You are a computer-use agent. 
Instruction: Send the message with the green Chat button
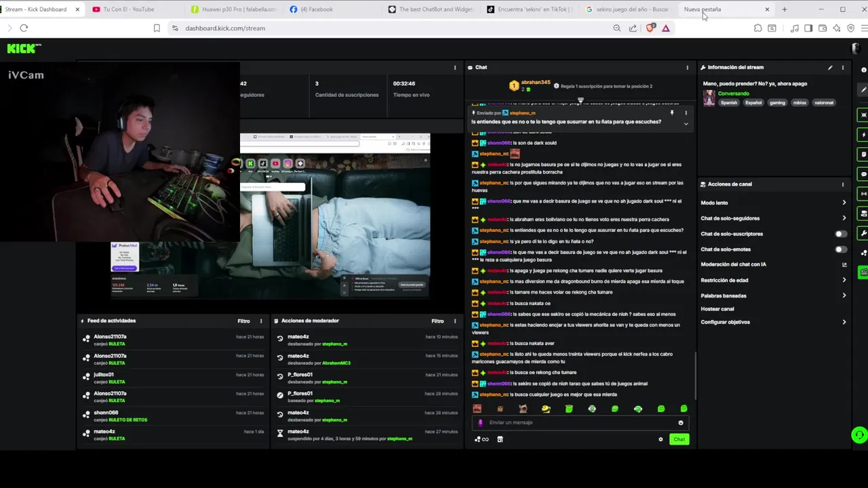pyautogui.click(x=679, y=439)
